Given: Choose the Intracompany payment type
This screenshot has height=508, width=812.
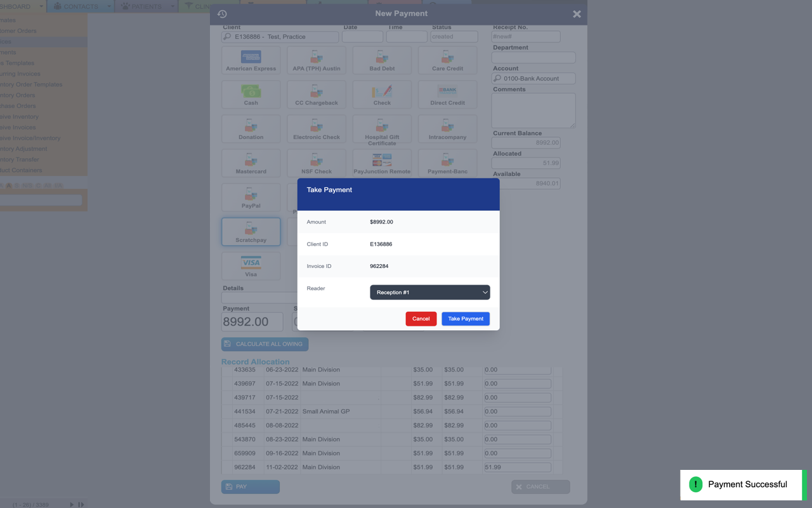Looking at the screenshot, I should point(447,129).
